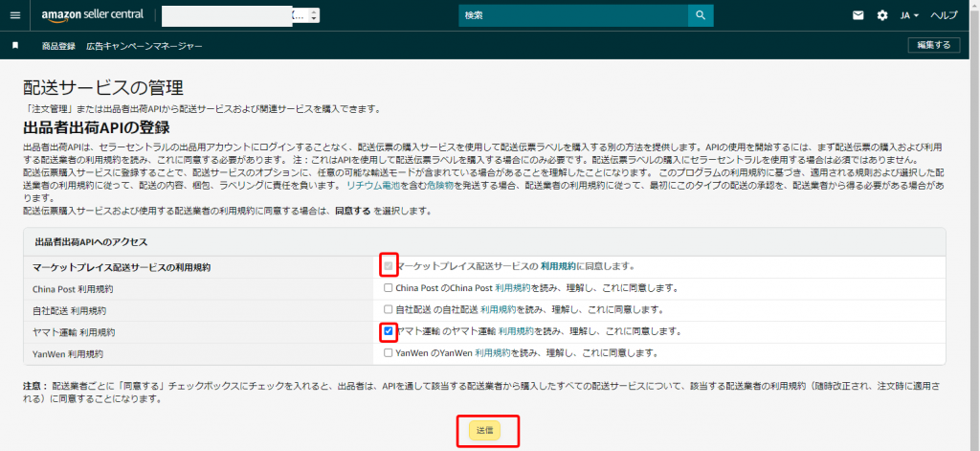Open 広告キャンペーンマネージャー menu item
Viewport: 980px width, 451px height.
coord(144,45)
